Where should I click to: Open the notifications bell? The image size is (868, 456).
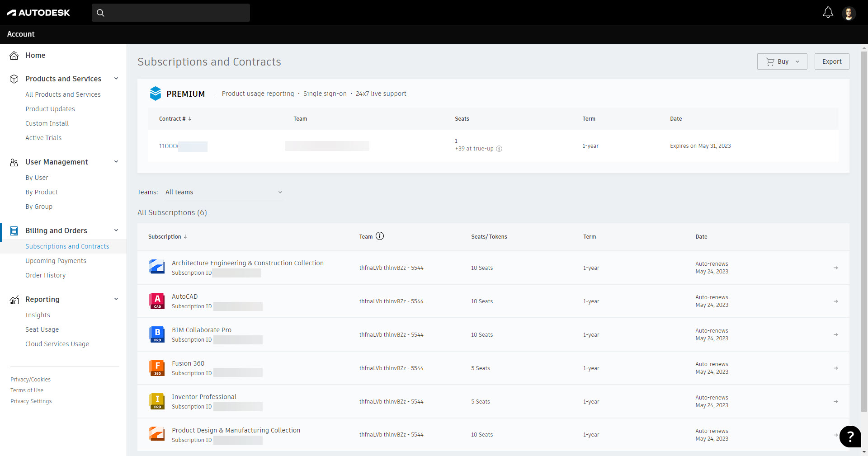pos(828,13)
